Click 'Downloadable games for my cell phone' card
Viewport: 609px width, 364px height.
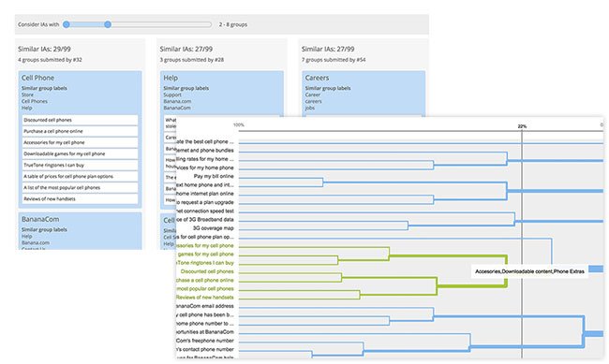(x=80, y=153)
